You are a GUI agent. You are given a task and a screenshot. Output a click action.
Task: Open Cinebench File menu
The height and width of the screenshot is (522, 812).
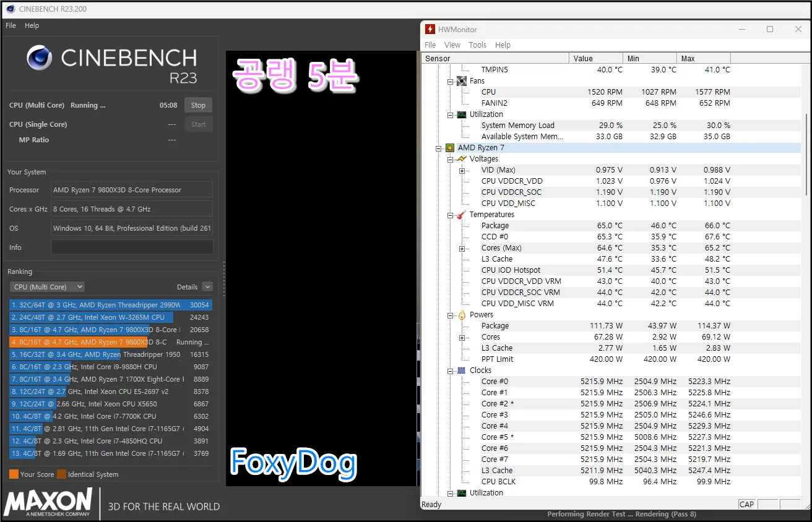[x=11, y=25]
